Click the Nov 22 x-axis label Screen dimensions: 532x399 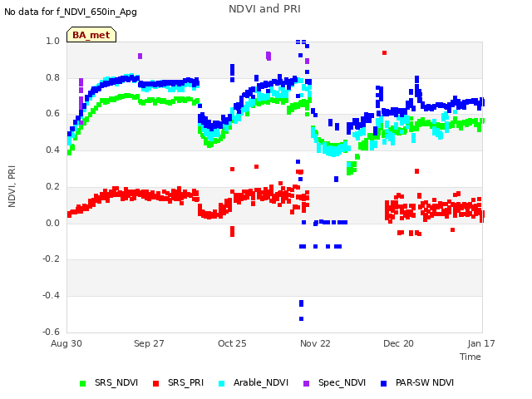[315, 343]
